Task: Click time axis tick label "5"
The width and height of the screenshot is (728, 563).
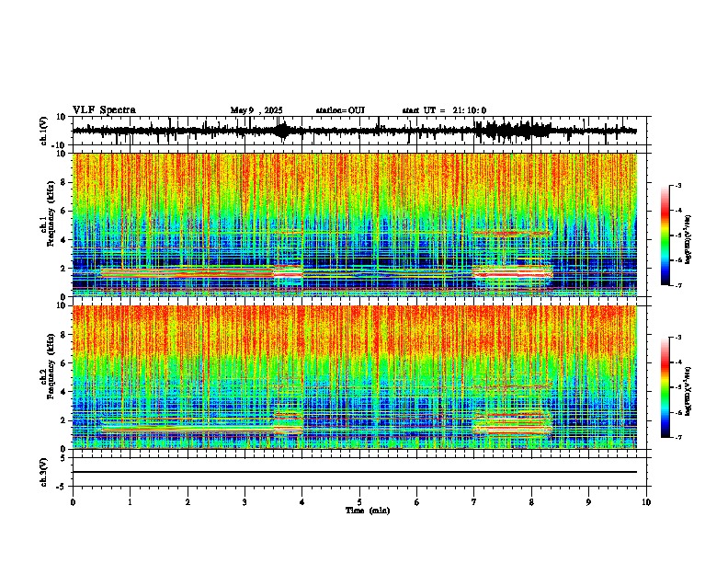Action: point(359,502)
